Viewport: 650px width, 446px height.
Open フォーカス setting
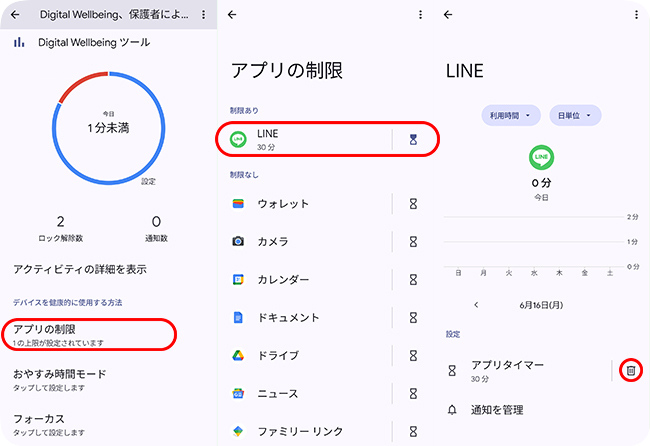[49, 424]
